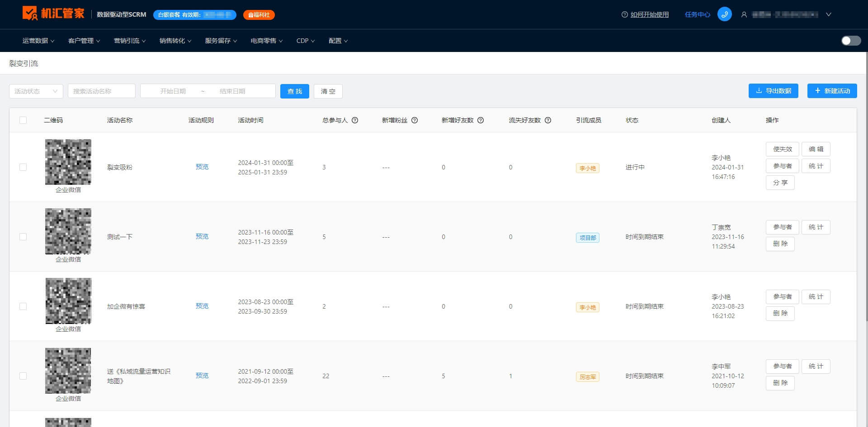Image resolution: width=868 pixels, height=427 pixels.
Task: Click the 项目部 member tag
Action: pyautogui.click(x=588, y=238)
